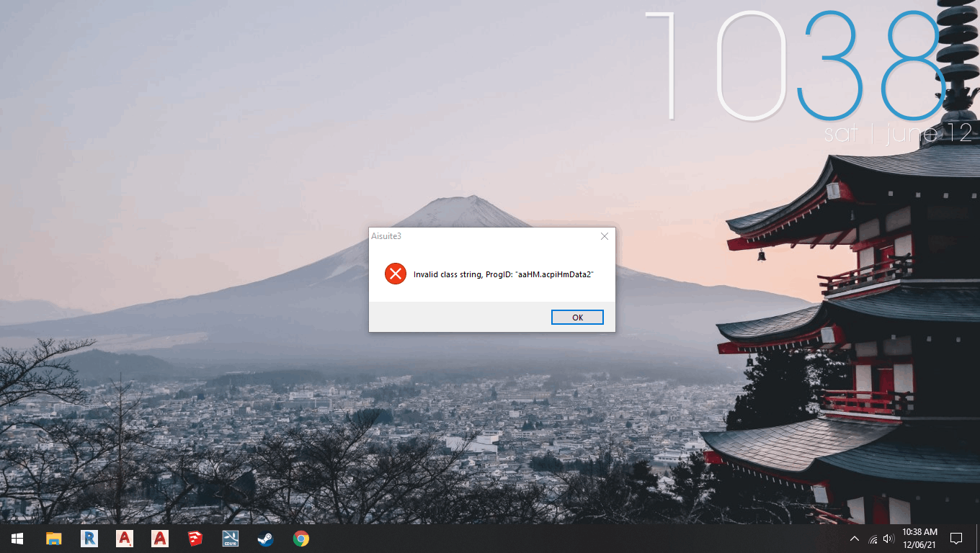This screenshot has height=553, width=980.
Task: Dismiss the Aisuite3 dialog with the X
Action: (604, 236)
